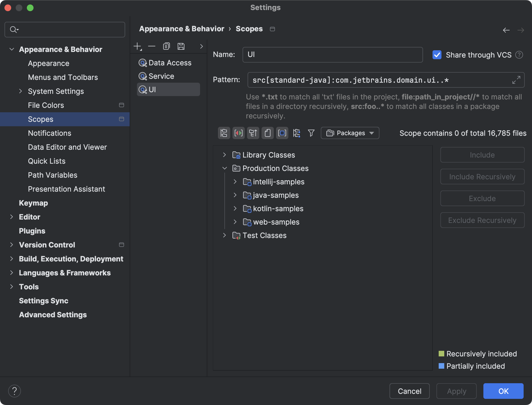This screenshot has height=405, width=532.
Task: Remove the selected scope
Action: pyautogui.click(x=152, y=46)
